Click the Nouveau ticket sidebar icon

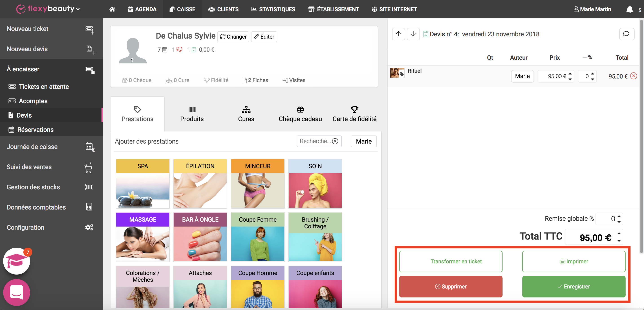coord(90,30)
